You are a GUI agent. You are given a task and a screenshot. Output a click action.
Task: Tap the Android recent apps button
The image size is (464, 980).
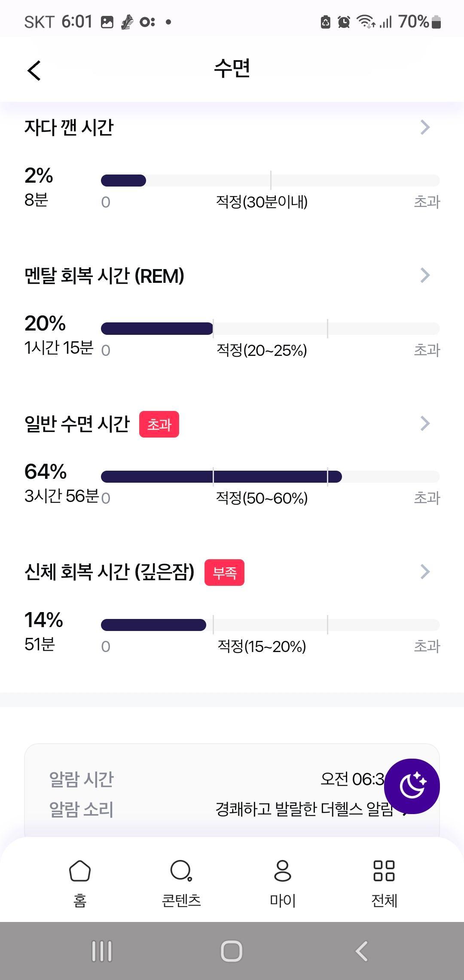[x=102, y=951]
